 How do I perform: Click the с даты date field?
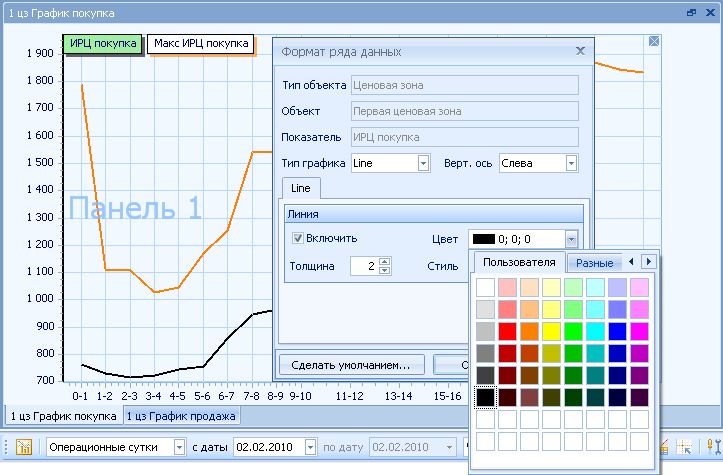coord(267,447)
